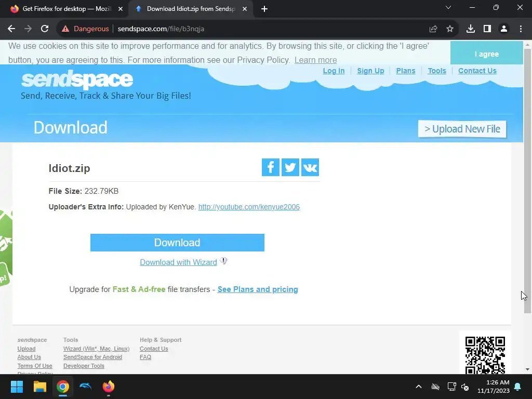The image size is (532, 399).
Task: Open footer Contact Us support link
Action: (154, 349)
